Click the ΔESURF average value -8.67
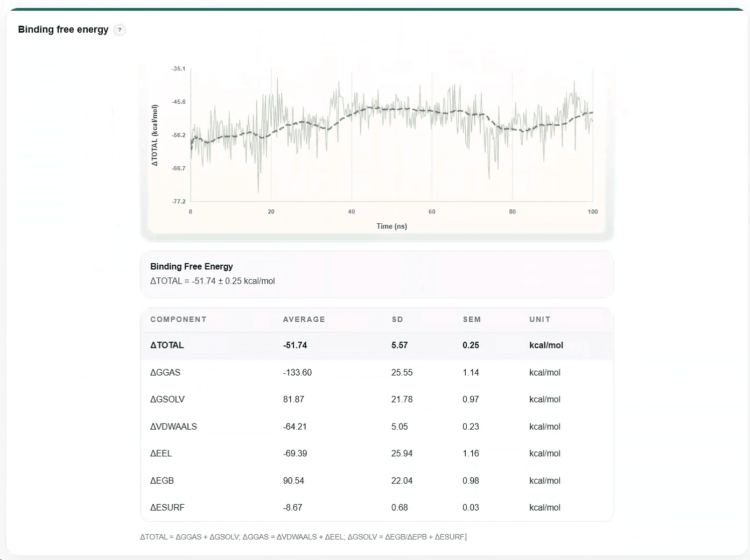 tap(293, 507)
